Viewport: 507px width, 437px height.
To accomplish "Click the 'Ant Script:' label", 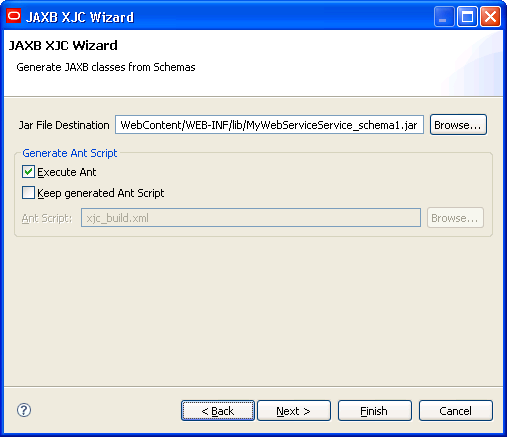I will 47,218.
